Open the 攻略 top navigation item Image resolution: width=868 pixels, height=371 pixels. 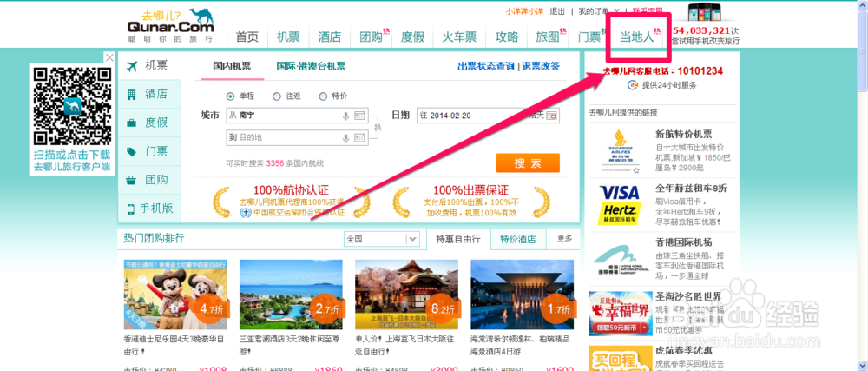coord(507,37)
